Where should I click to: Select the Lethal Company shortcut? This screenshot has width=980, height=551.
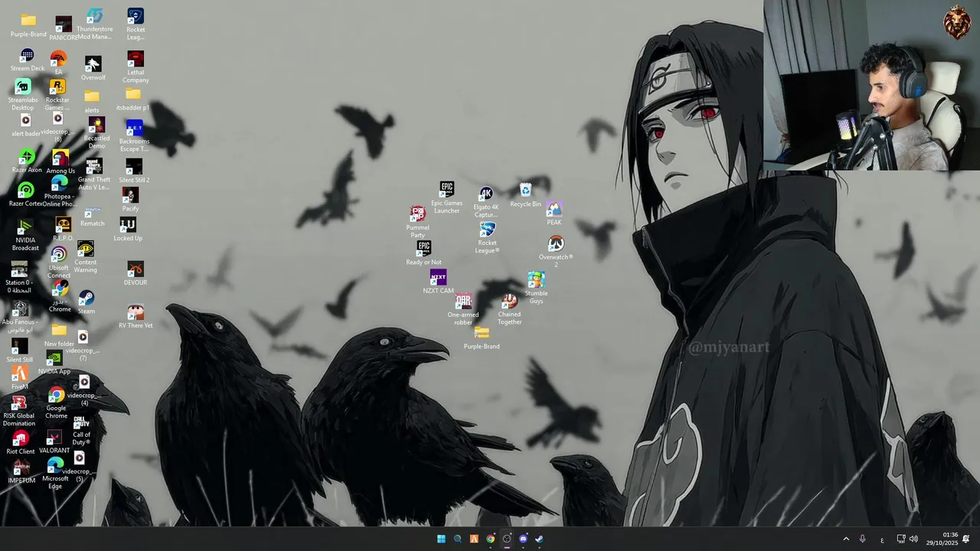pyautogui.click(x=136, y=67)
